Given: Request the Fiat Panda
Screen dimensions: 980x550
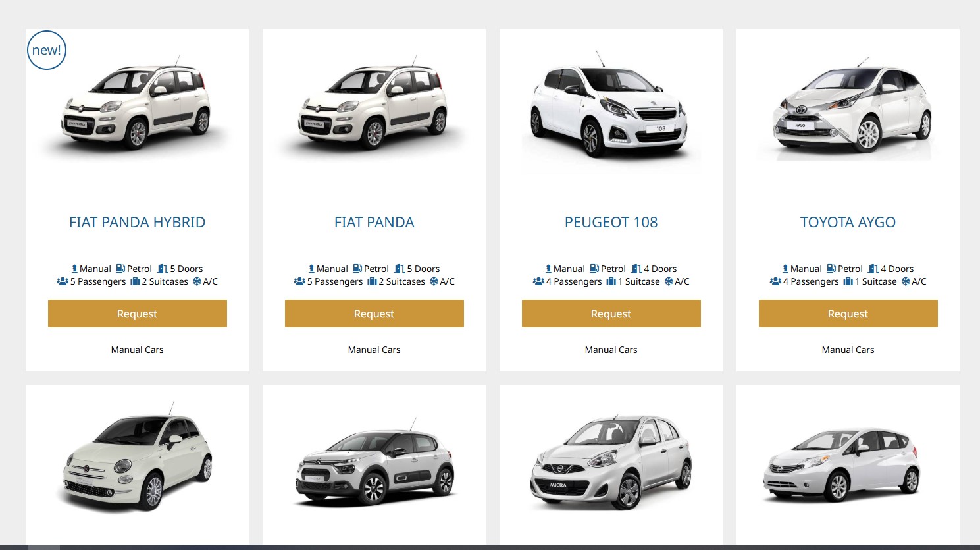Looking at the screenshot, I should [x=374, y=314].
